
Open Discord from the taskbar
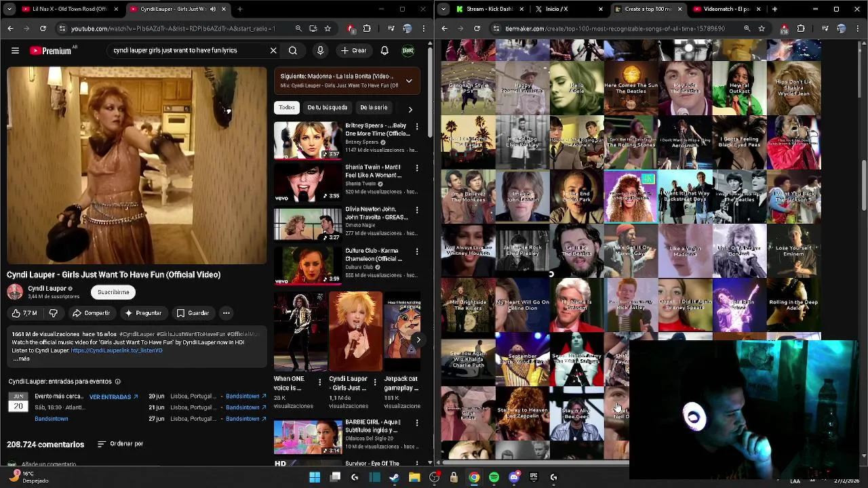click(x=513, y=477)
